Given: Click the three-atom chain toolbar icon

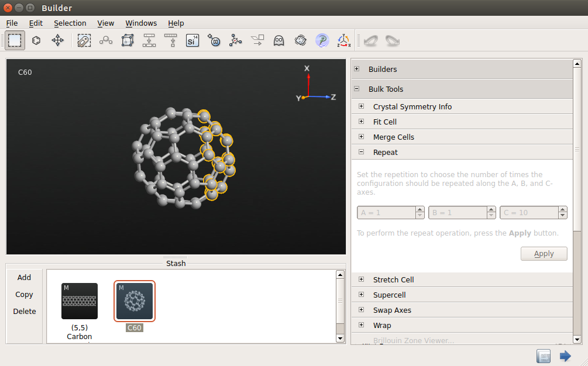Looking at the screenshot, I should pos(106,40).
